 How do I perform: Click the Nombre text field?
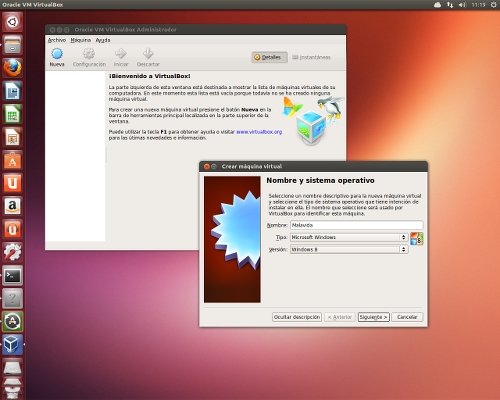(x=357, y=225)
